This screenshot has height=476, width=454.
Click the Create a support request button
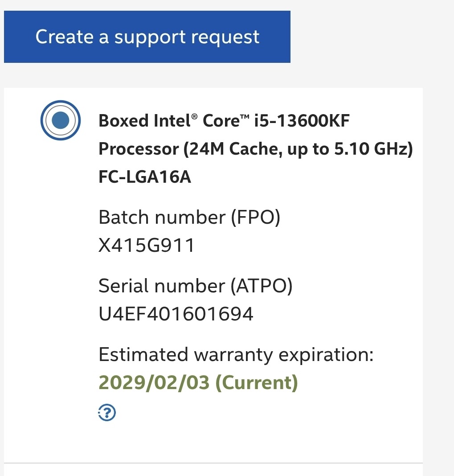(x=147, y=37)
